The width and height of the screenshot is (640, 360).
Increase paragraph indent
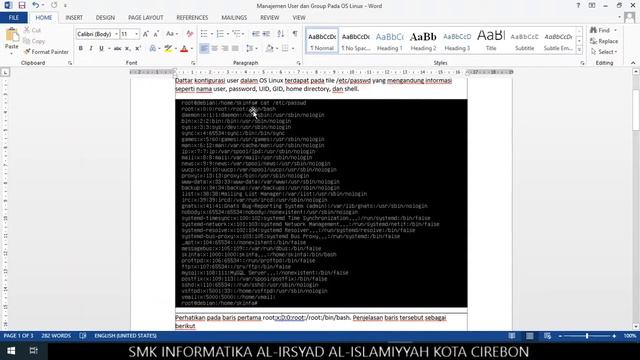(x=267, y=34)
